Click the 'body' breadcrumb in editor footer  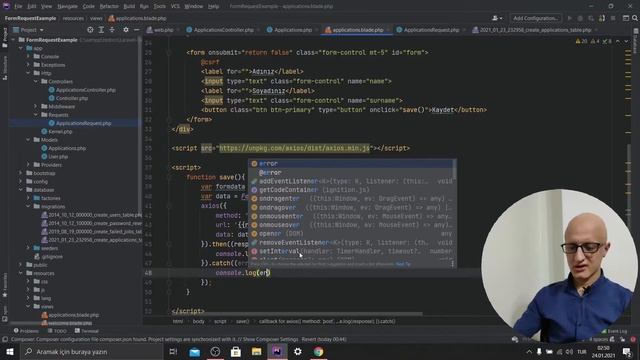(x=198, y=321)
